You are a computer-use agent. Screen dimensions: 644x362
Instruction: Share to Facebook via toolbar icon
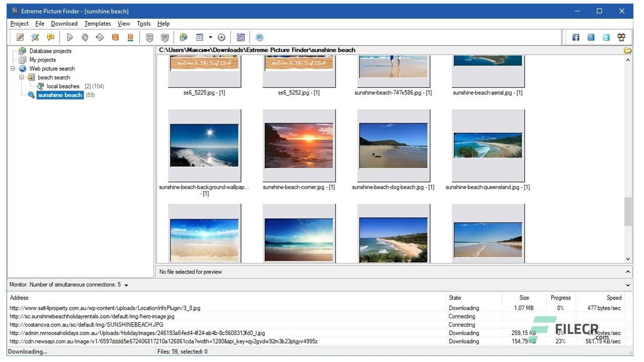576,37
